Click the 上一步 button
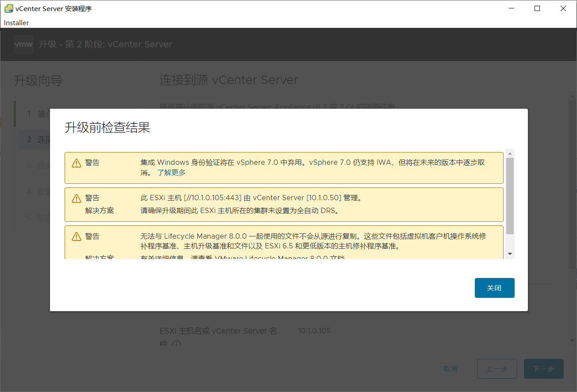 (497, 369)
